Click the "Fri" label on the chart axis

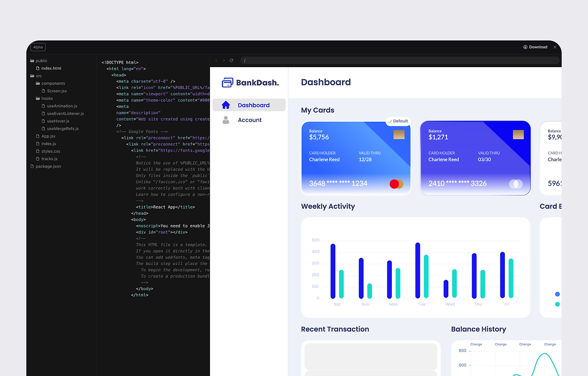pyautogui.click(x=507, y=304)
